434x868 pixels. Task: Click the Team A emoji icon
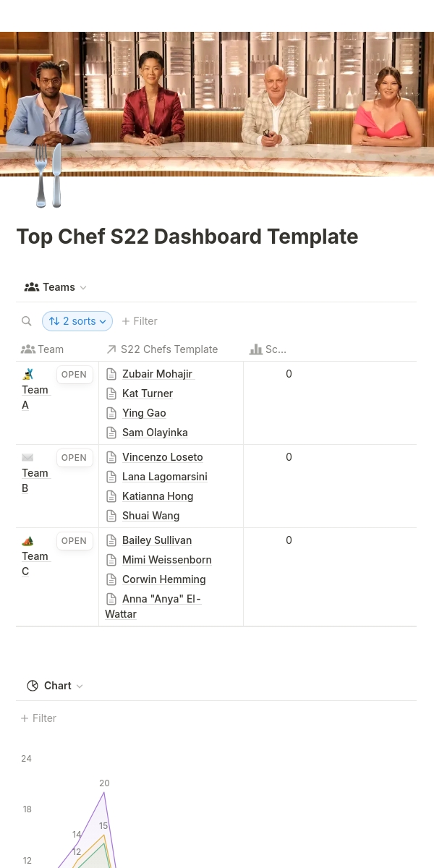click(28, 374)
